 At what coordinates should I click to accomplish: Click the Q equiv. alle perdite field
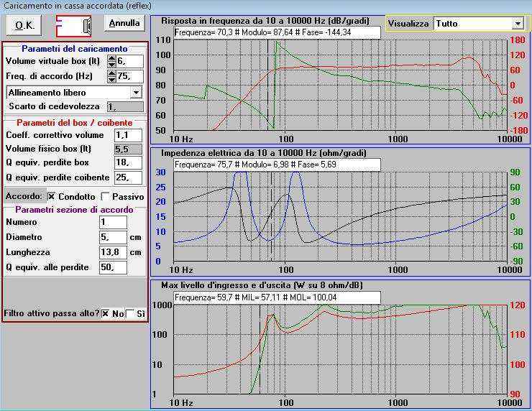pyautogui.click(x=114, y=267)
